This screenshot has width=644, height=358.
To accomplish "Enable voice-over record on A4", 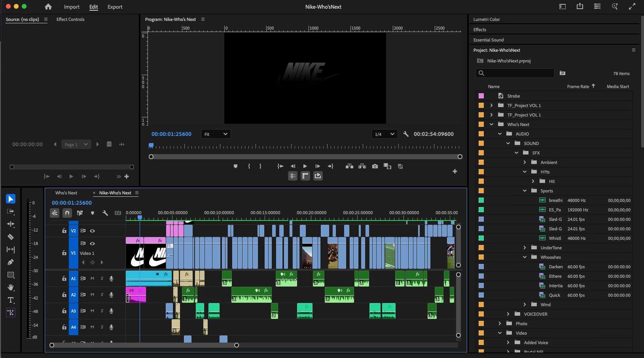I will [x=112, y=327].
